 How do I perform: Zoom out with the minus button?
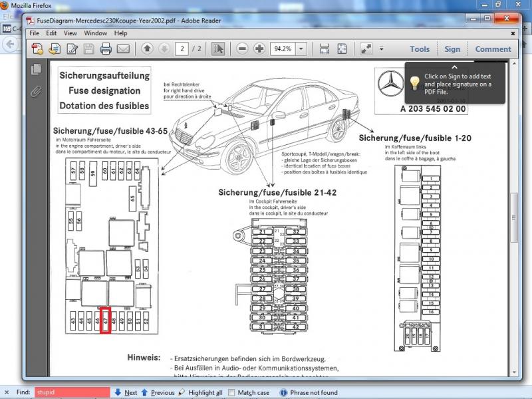click(242, 49)
